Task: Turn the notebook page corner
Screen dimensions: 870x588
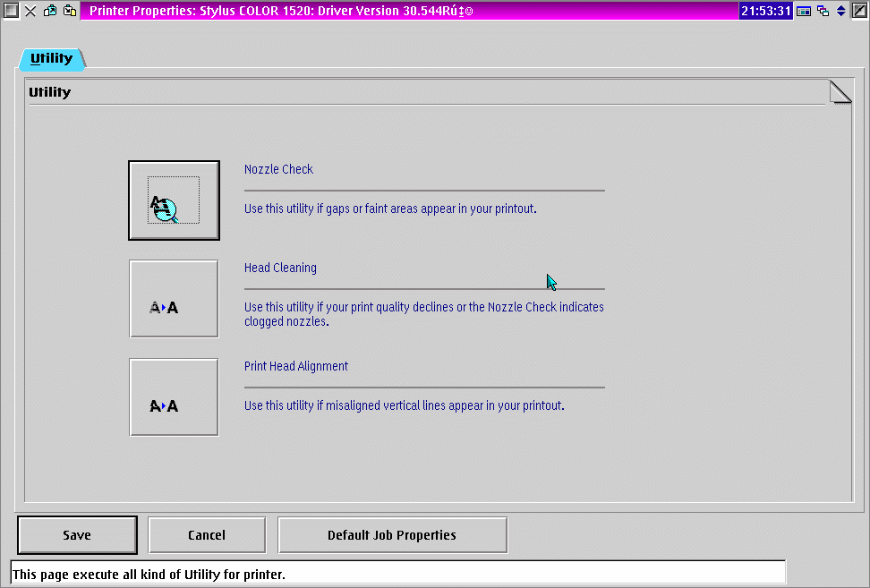Action: coord(840,91)
